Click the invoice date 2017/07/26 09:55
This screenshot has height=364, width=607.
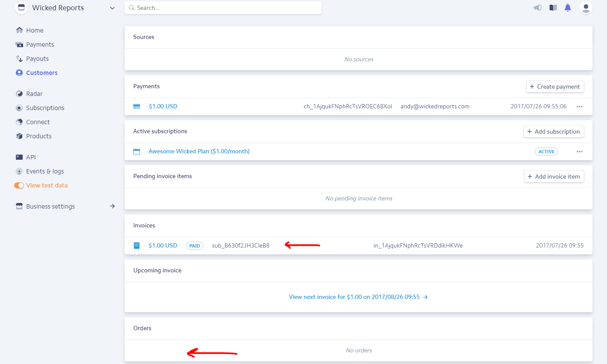tap(559, 245)
